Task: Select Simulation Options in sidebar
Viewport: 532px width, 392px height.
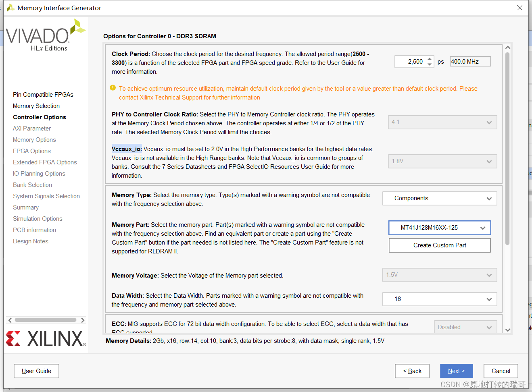Action: [x=38, y=219]
